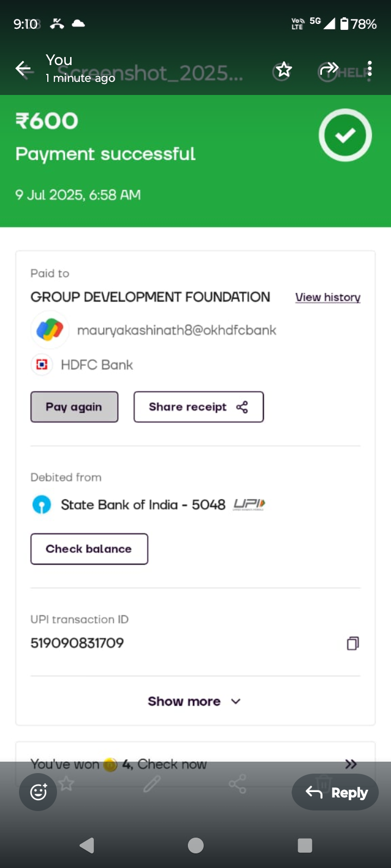
Task: Copy the UPI transaction ID
Action: [353, 643]
